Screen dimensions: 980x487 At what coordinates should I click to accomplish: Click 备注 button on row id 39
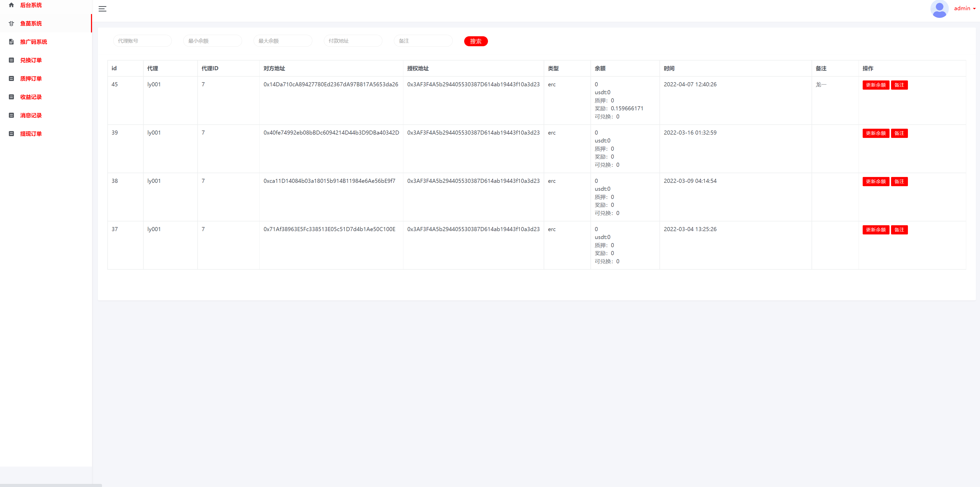899,133
